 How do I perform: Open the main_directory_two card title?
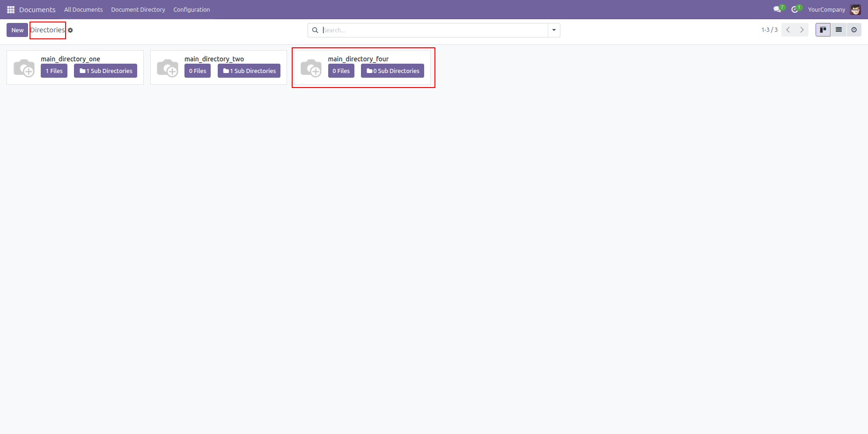pyautogui.click(x=214, y=59)
